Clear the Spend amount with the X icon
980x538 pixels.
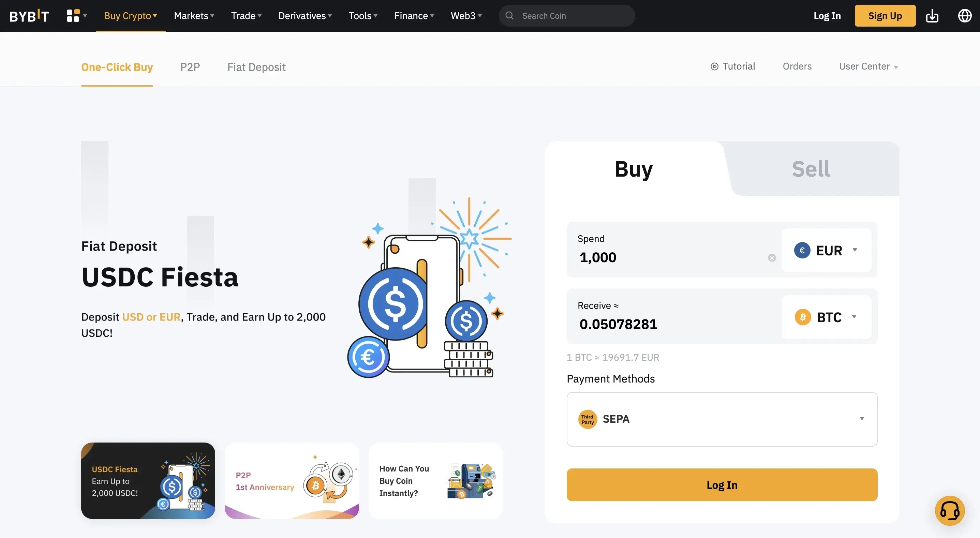[772, 258]
